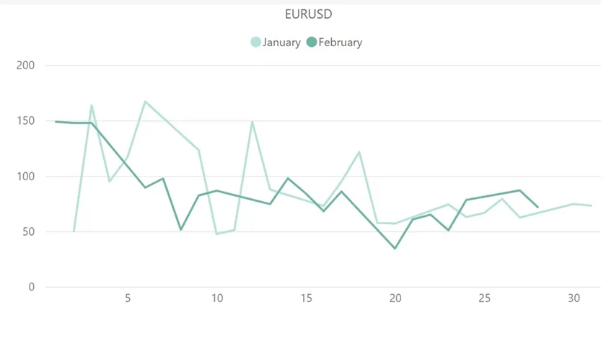Click the x-axis label 15

click(306, 298)
